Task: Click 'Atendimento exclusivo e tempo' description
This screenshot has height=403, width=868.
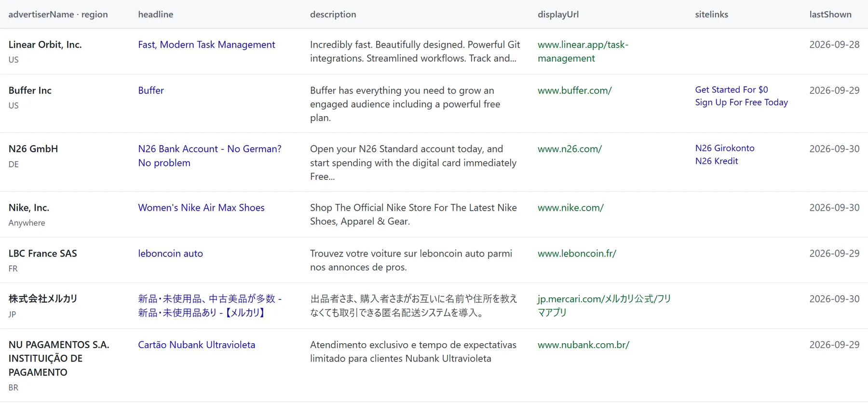Action: (x=413, y=352)
